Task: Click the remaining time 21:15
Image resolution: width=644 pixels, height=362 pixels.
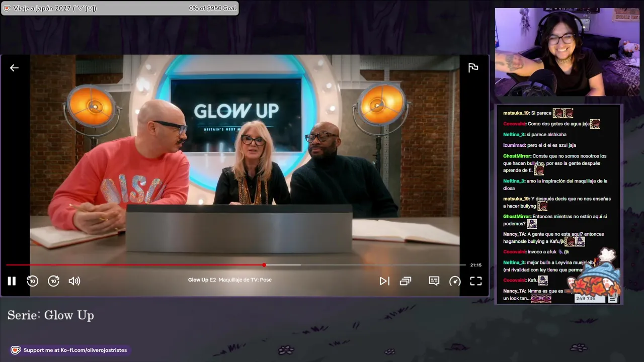Action: click(475, 265)
